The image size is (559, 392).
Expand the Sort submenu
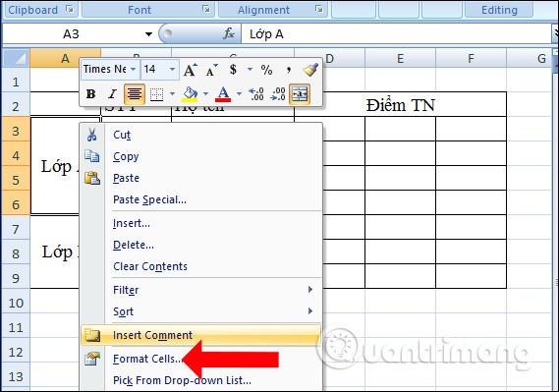coord(201,311)
